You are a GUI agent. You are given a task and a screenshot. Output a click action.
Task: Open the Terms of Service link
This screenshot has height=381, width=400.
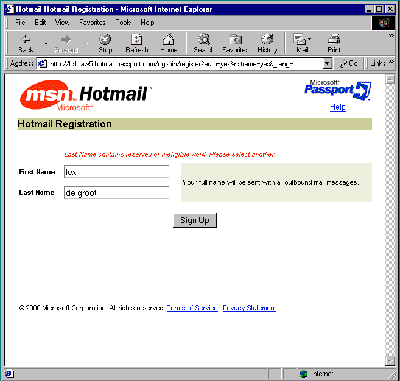click(x=192, y=308)
